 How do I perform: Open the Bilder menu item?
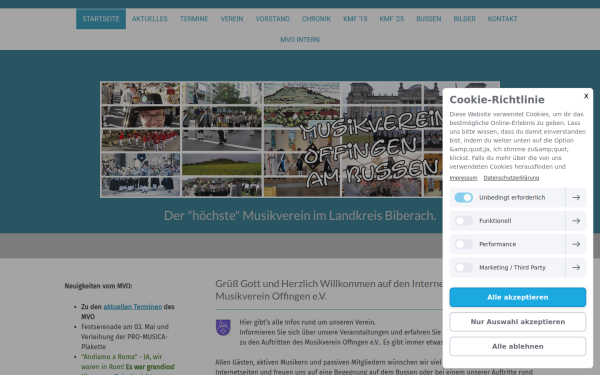tap(464, 19)
